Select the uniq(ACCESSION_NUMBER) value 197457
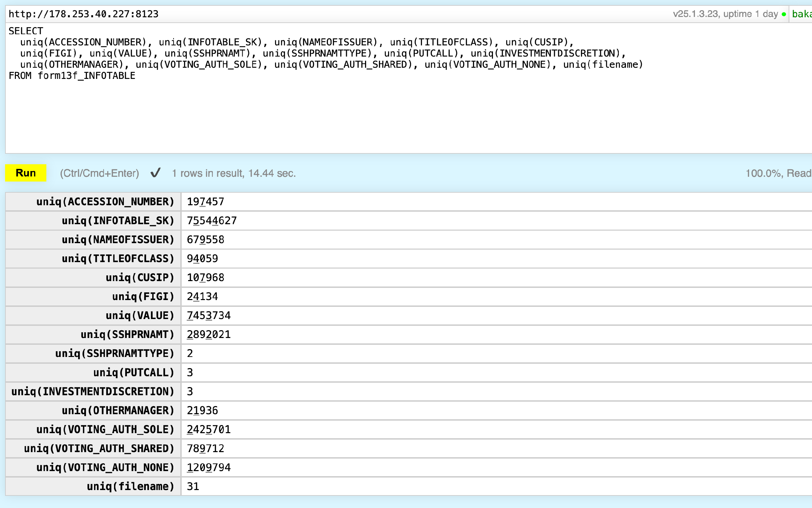 [205, 202]
